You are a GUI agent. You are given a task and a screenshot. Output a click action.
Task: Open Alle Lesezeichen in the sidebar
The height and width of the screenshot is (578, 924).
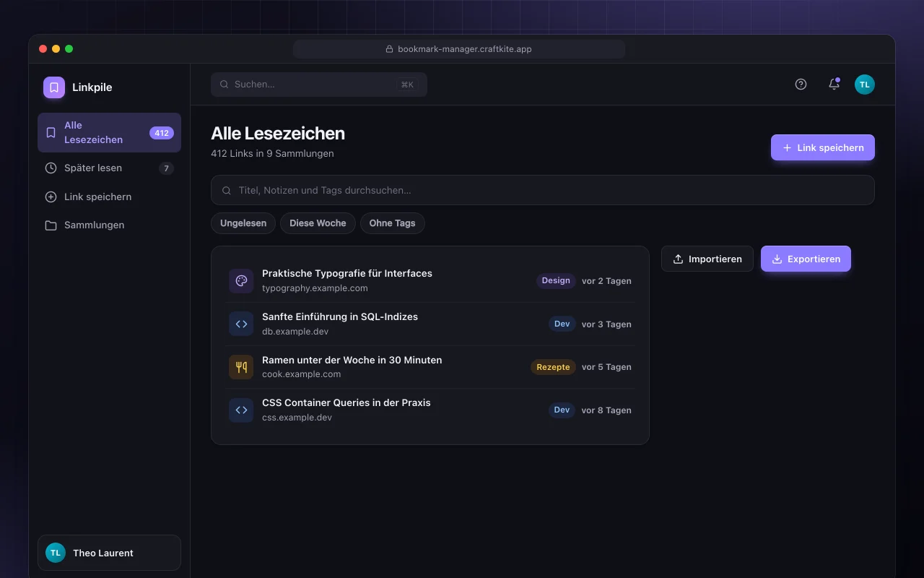tap(109, 132)
